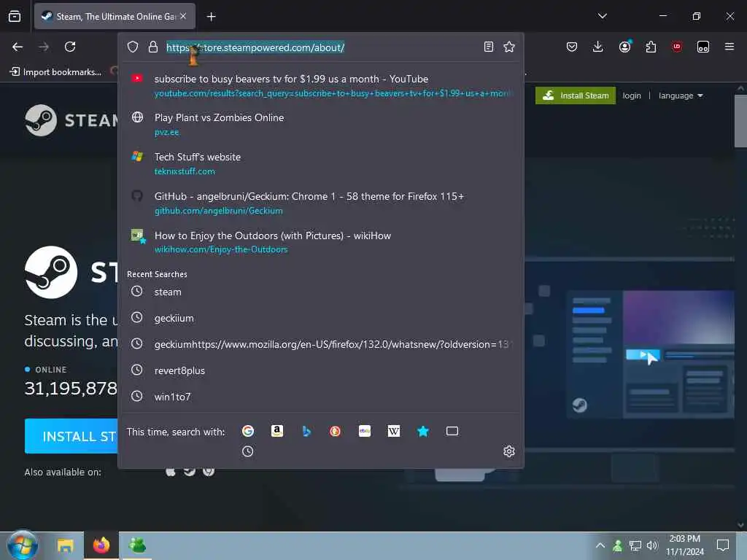The width and height of the screenshot is (747, 560).
Task: Select recent search 'revert8plus'
Action: 321,370
